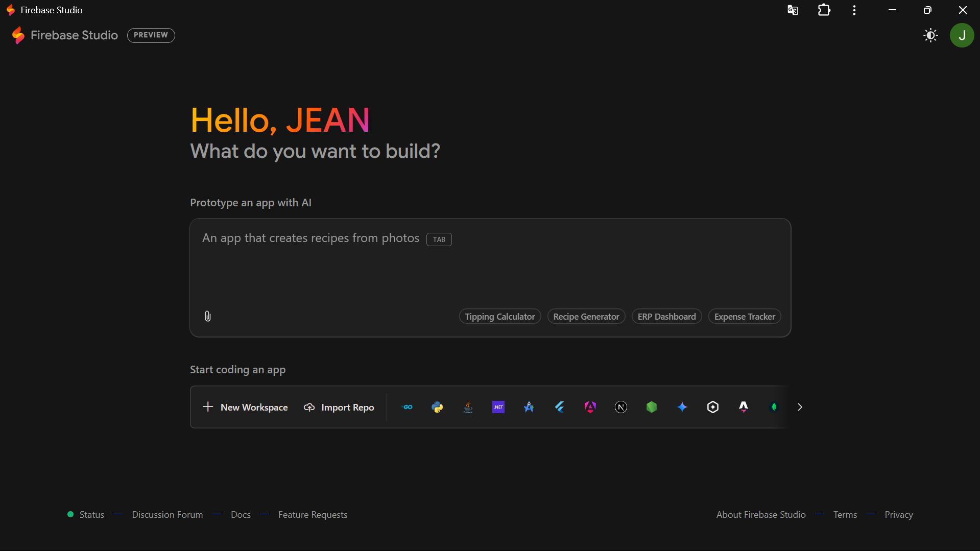The width and height of the screenshot is (980, 551).
Task: Click the New Workspace button
Action: pyautogui.click(x=245, y=407)
